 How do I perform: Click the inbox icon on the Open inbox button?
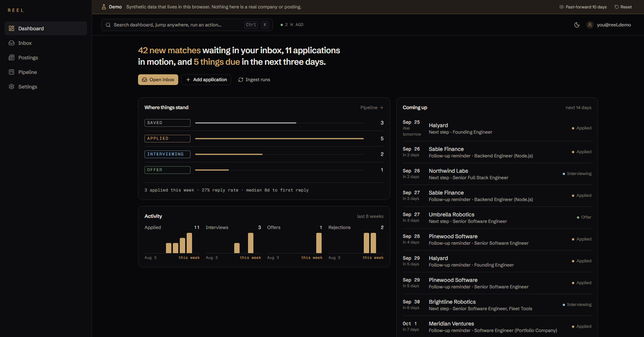click(x=145, y=80)
